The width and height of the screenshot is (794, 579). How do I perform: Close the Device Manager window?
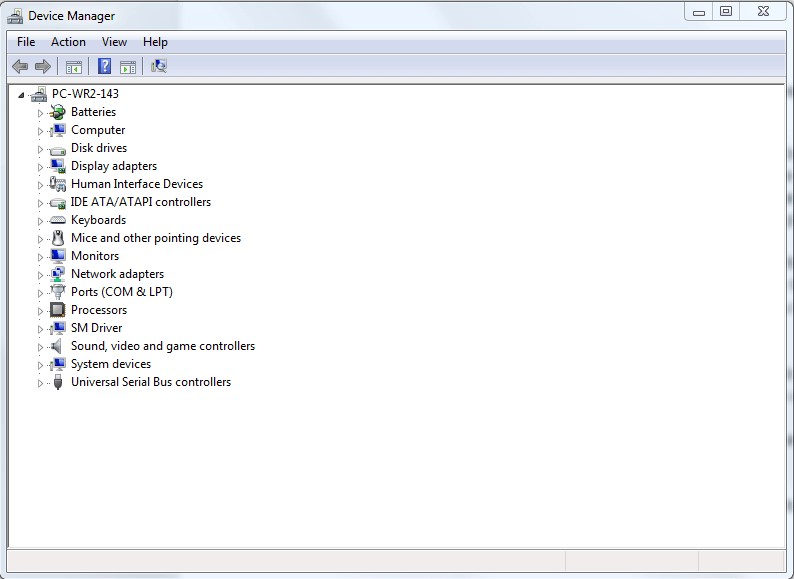click(763, 12)
